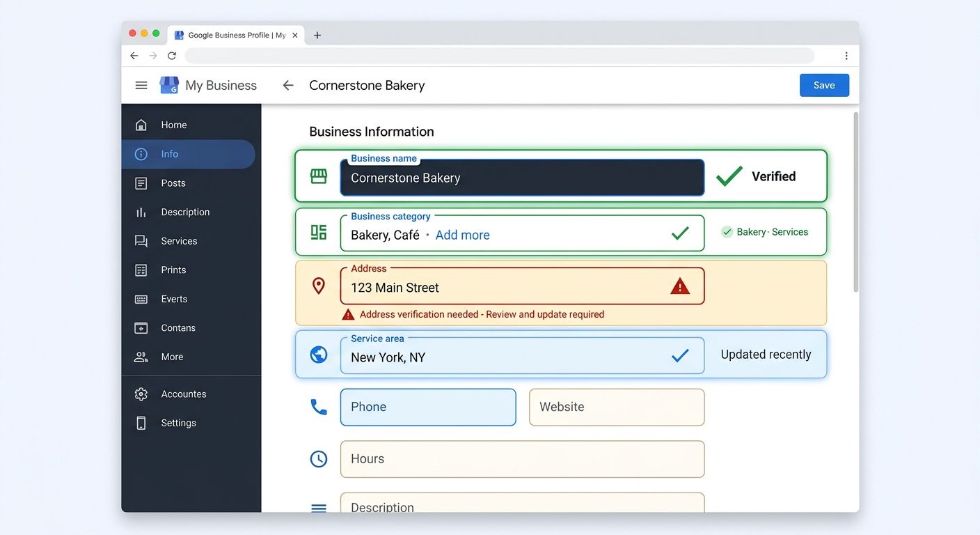Open Prints in the sidebar
Screen dimensions: 980x535
pyautogui.click(x=188, y=270)
